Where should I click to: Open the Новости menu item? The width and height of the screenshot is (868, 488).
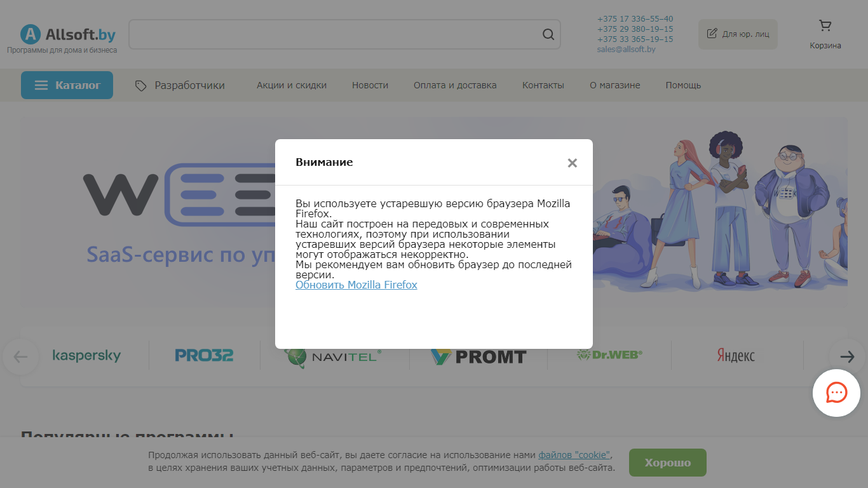point(370,85)
